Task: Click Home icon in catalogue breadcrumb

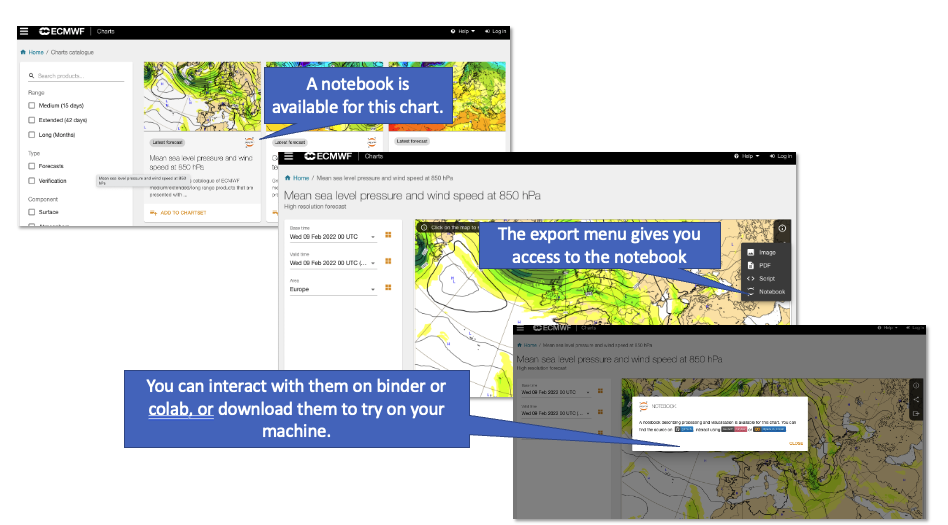Action: (23, 53)
